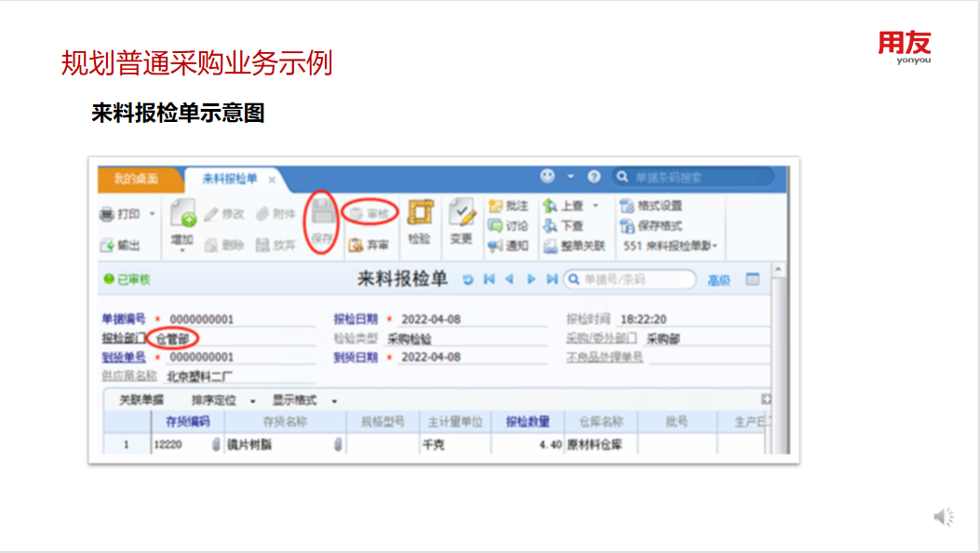Viewport: 980px width, 553px height.
Task: Click the speaker audio icon on slide
Action: 944,517
